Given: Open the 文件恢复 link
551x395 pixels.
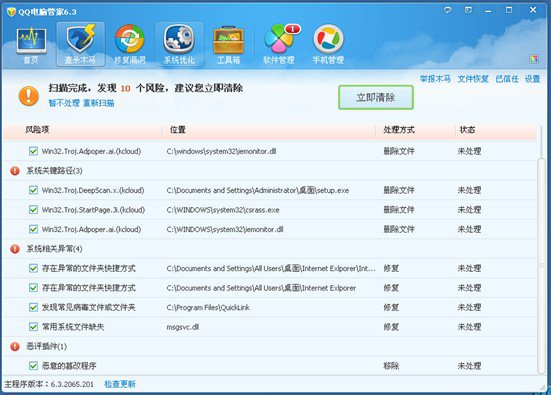Looking at the screenshot, I should [x=473, y=79].
